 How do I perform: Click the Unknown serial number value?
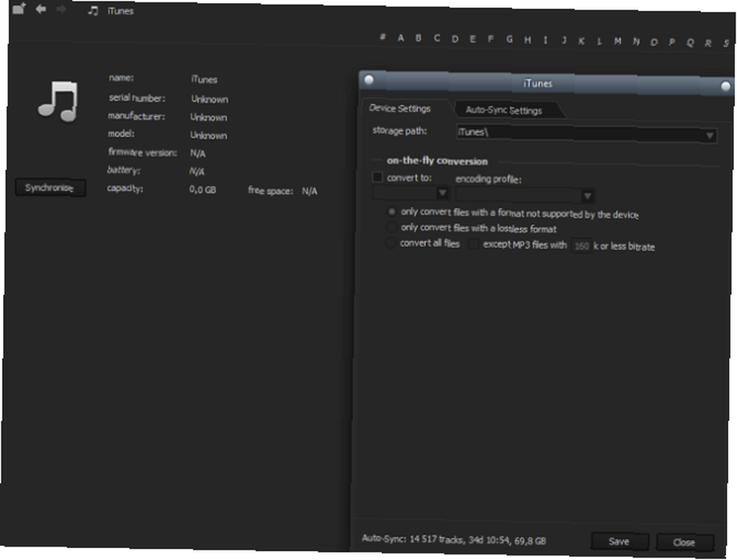click(x=209, y=99)
